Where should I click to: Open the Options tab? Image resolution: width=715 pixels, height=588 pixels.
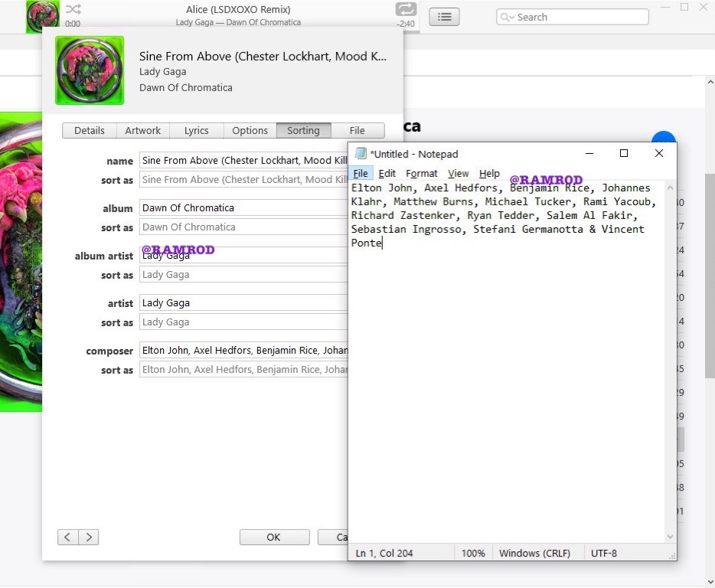coord(250,130)
